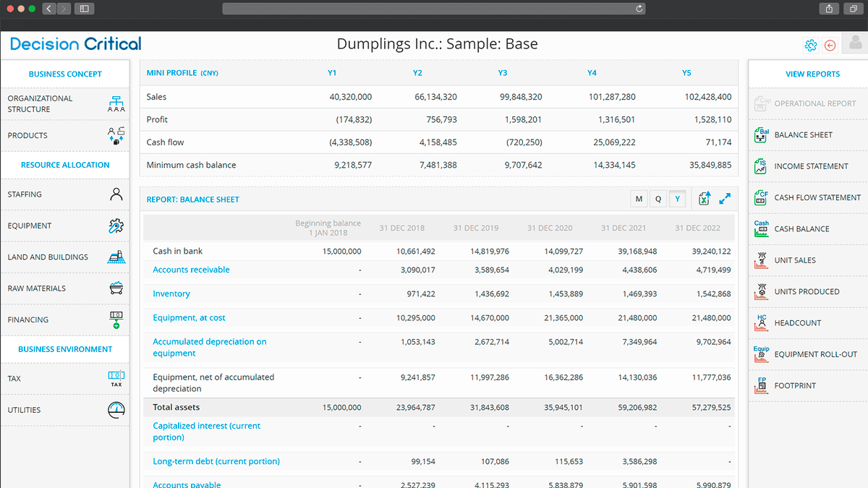Click the Decision Critical logo
Screen dimensions: 868x488
click(x=76, y=44)
